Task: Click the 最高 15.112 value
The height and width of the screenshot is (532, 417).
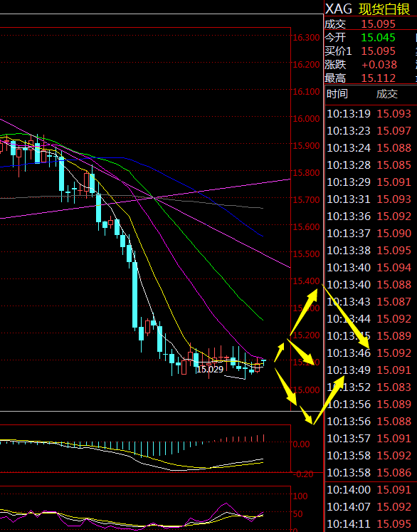Action: click(x=378, y=78)
